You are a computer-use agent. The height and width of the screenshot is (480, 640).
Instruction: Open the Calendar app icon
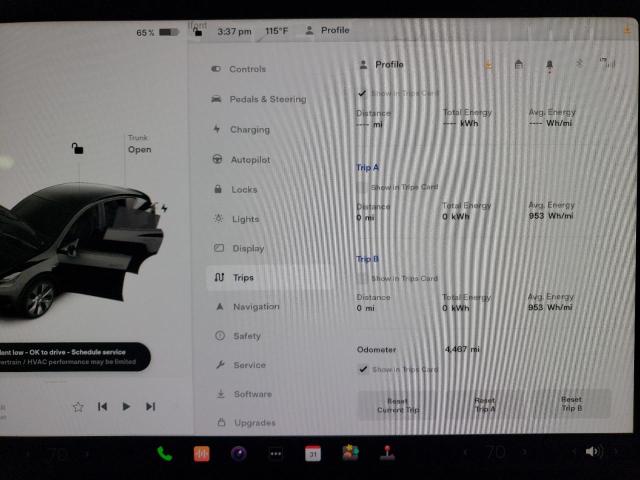[313, 453]
